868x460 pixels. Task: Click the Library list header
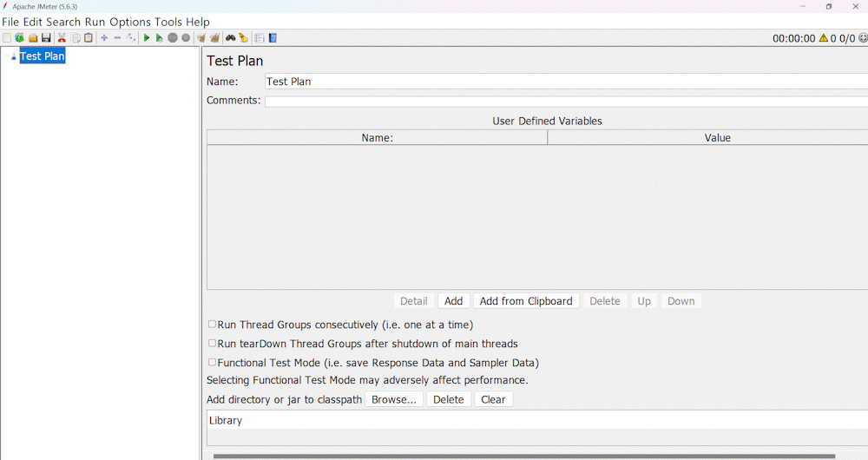click(537, 420)
